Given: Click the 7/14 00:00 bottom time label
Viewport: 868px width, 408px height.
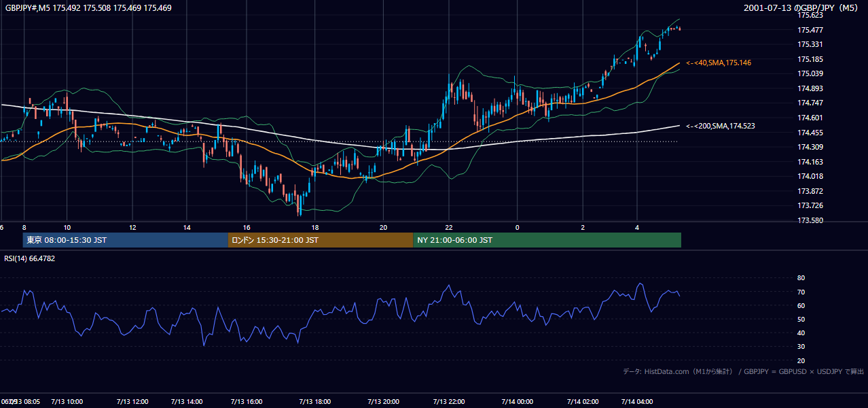Looking at the screenshot, I should [x=517, y=402].
